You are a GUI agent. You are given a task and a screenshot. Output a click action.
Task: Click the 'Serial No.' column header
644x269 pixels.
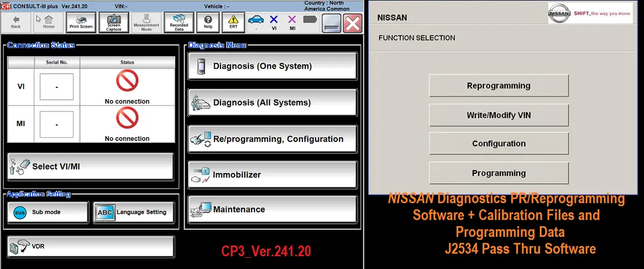pyautogui.click(x=56, y=62)
